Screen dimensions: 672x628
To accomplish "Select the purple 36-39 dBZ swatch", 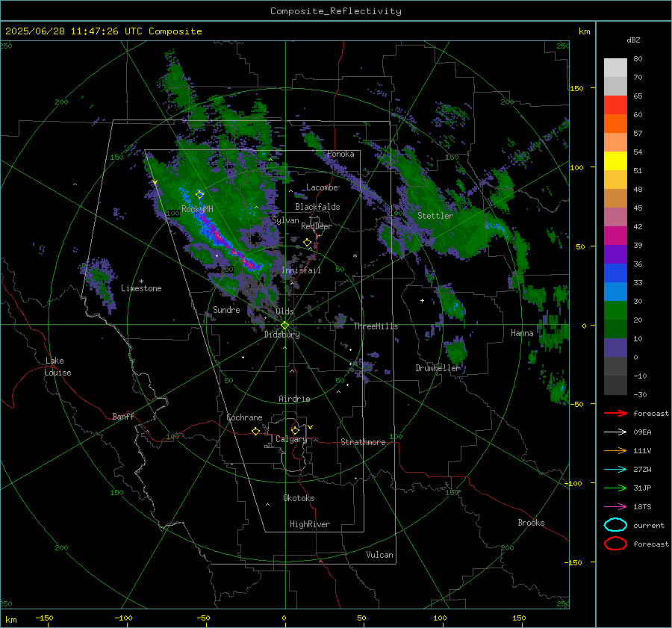I will tap(615, 255).
